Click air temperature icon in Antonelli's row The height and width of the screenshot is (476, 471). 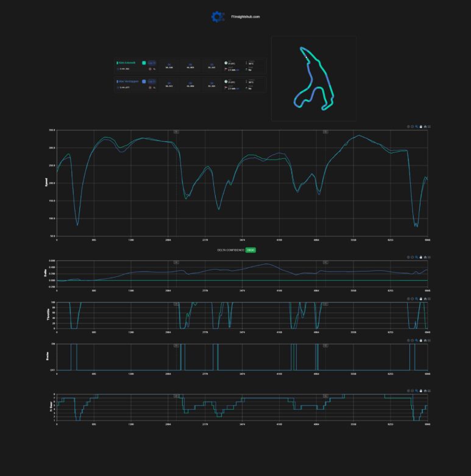click(226, 63)
